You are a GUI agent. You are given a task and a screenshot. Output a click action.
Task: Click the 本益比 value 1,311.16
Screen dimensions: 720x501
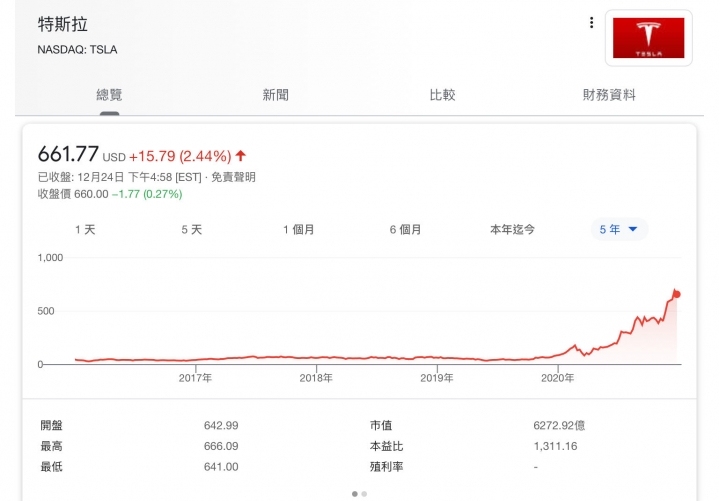pos(555,446)
